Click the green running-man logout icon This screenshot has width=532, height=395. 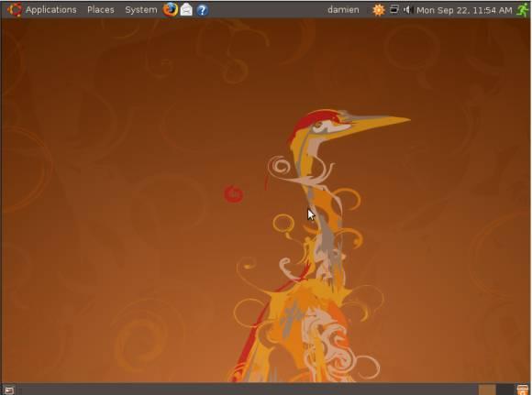point(523,9)
